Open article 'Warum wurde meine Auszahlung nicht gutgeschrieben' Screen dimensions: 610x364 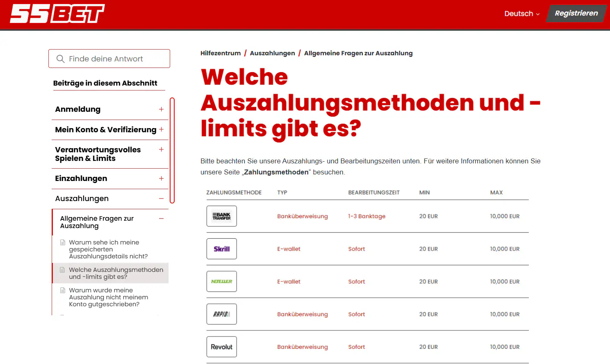(109, 297)
